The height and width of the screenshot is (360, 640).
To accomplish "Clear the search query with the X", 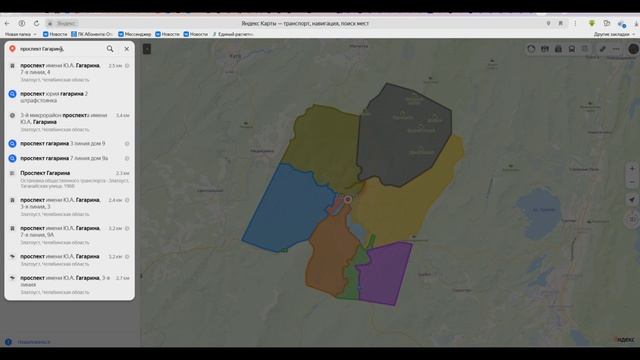I will 127,49.
